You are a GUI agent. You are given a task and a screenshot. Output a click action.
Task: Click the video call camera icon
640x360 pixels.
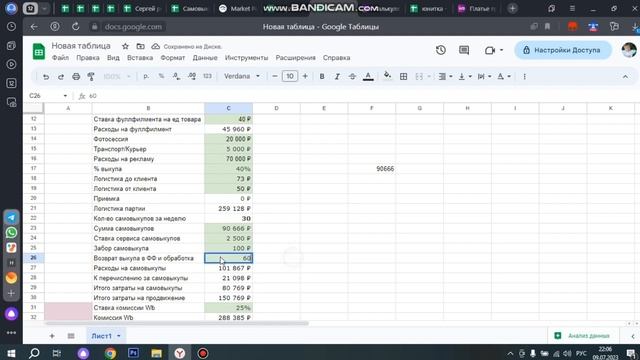click(490, 50)
